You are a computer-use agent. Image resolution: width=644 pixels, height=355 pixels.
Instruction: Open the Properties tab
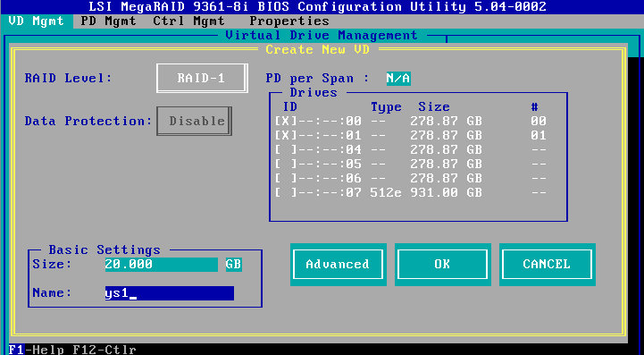pyautogui.click(x=289, y=21)
